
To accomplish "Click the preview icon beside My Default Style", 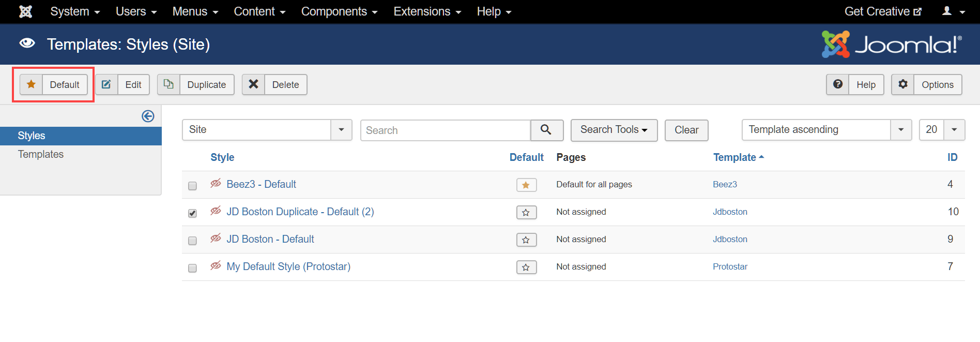I will 216,265.
